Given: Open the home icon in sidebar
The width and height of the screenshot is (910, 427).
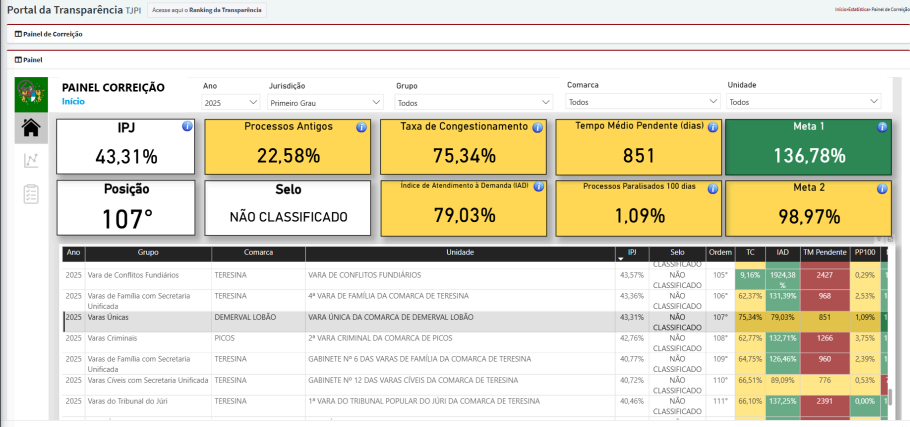Looking at the screenshot, I should pyautogui.click(x=31, y=128).
